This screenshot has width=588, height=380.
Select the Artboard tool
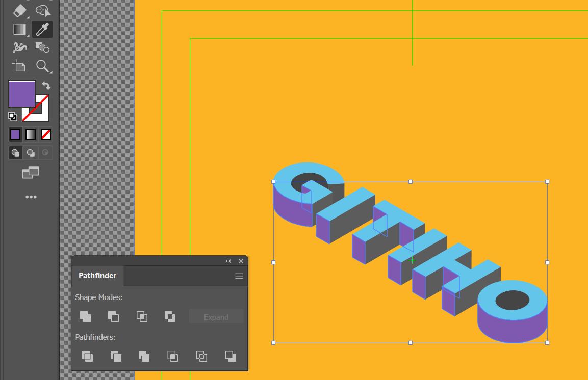pyautogui.click(x=18, y=66)
